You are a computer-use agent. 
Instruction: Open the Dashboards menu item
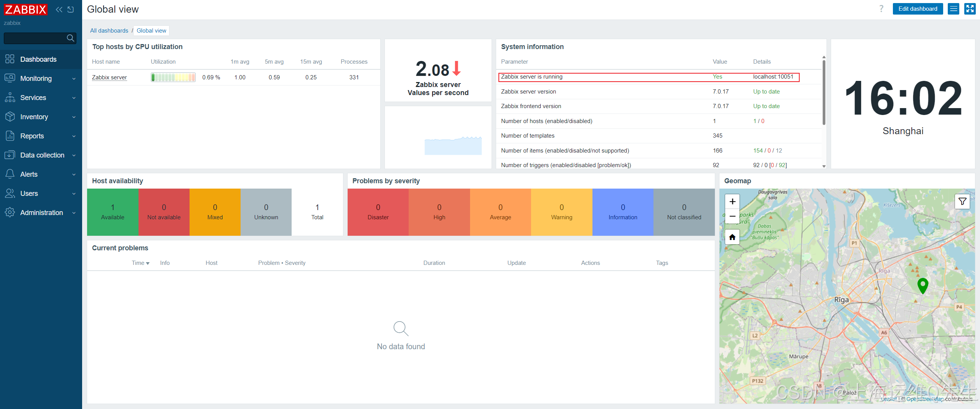(x=41, y=59)
